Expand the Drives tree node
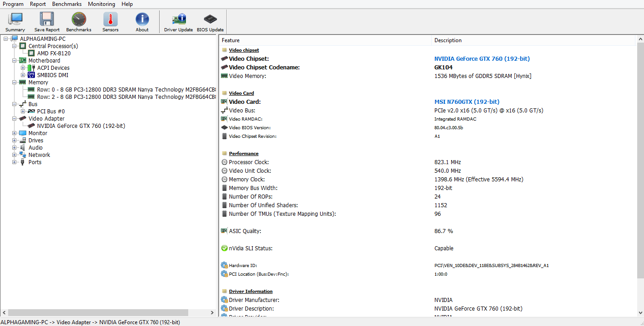The image size is (644, 326). [x=15, y=140]
